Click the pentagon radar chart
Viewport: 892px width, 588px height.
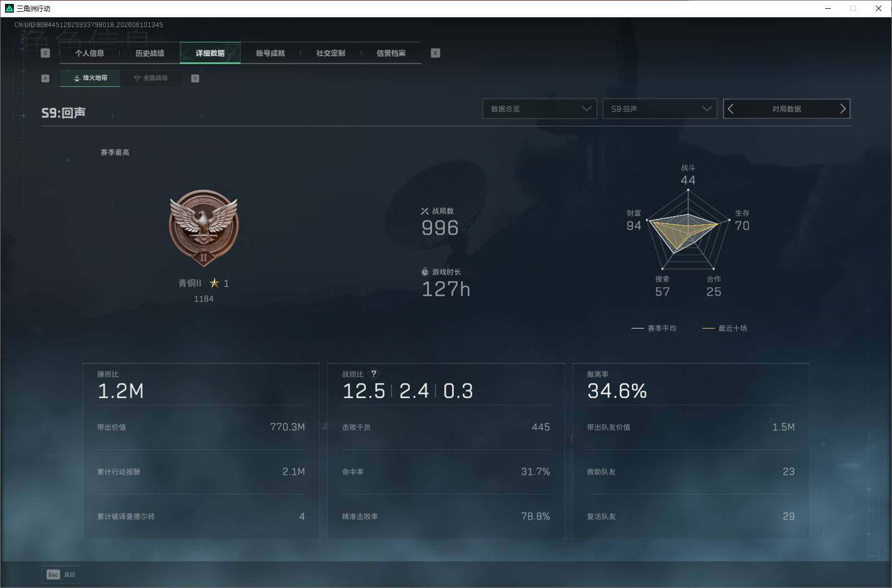pyautogui.click(x=688, y=229)
